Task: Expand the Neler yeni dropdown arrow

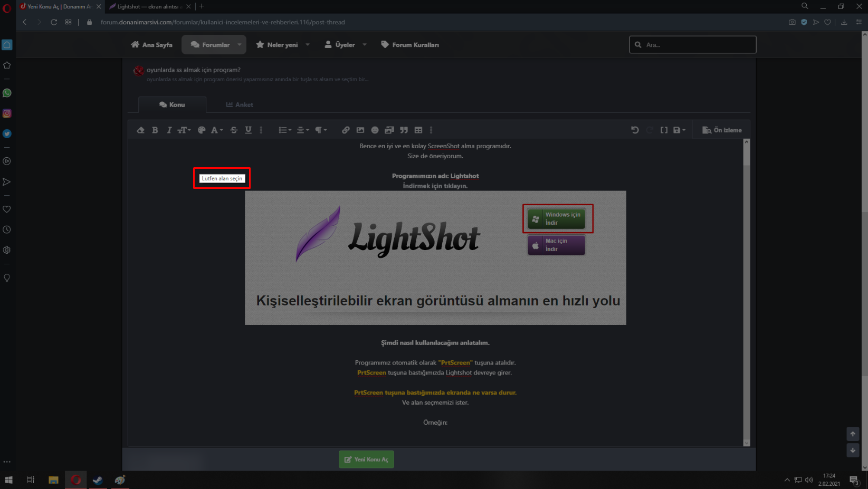Action: coord(308,45)
